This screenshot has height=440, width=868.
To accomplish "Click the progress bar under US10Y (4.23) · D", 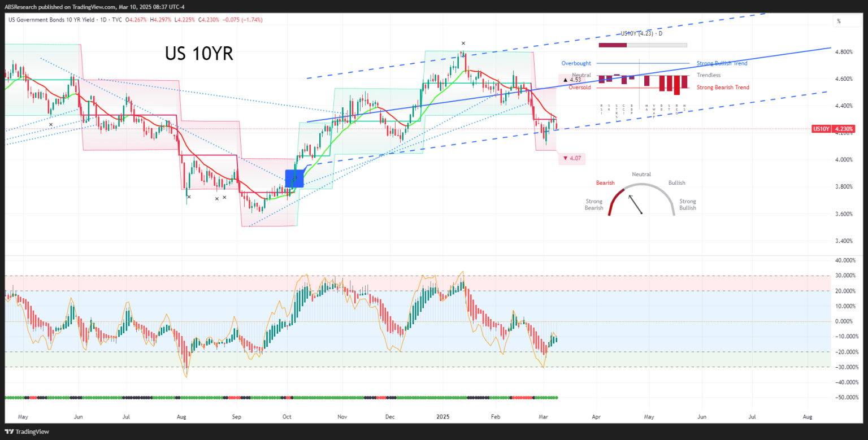I will point(643,45).
